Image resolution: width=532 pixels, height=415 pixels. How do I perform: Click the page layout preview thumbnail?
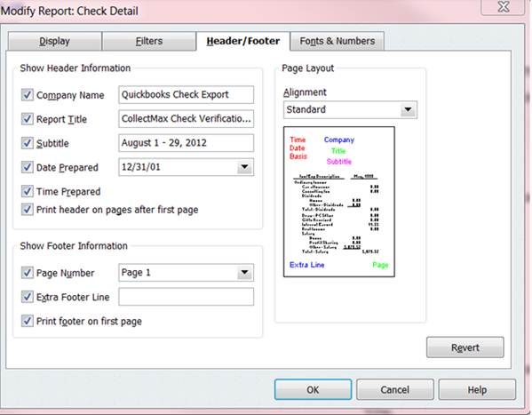[339, 202]
